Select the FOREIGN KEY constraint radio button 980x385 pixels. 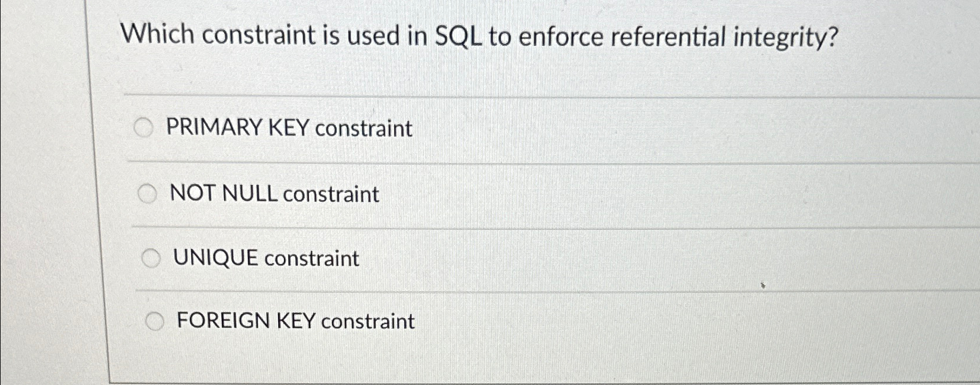[x=156, y=321]
